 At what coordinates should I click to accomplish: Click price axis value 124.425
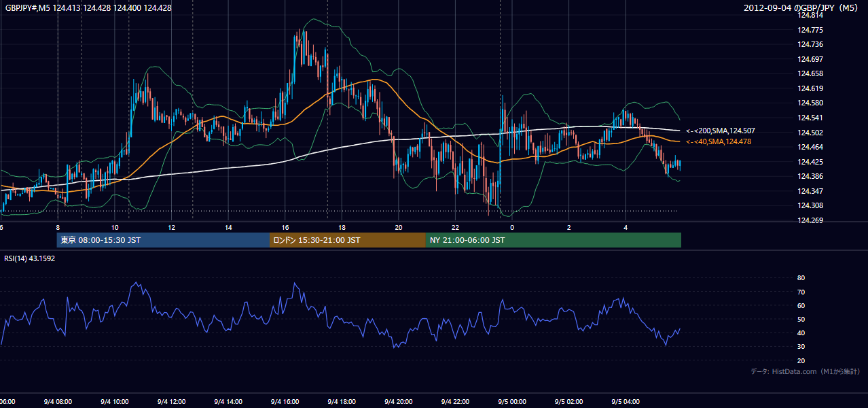pos(811,162)
